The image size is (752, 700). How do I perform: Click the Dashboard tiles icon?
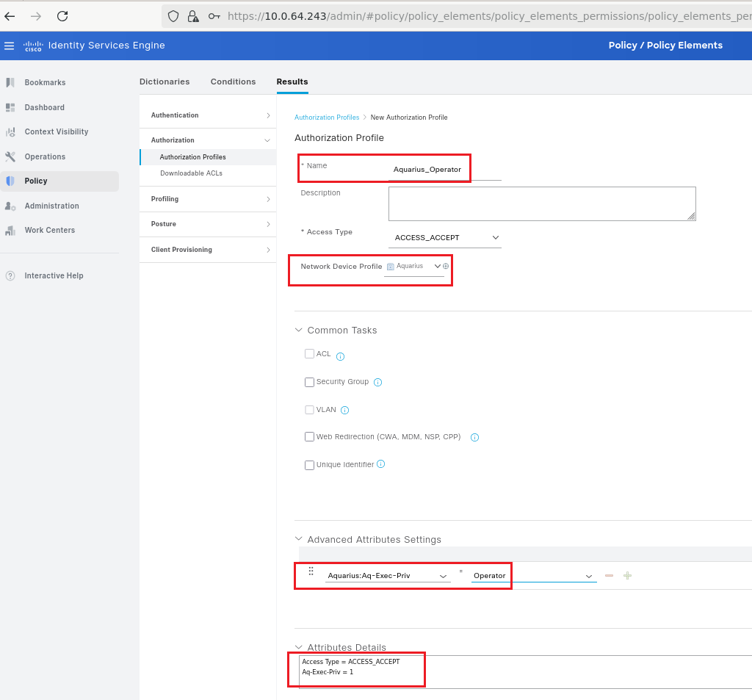click(10, 107)
